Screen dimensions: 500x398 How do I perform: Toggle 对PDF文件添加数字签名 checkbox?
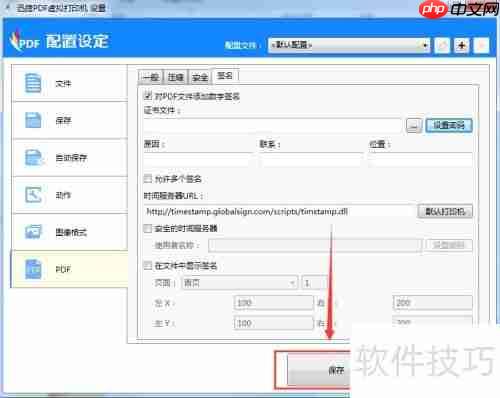(x=147, y=96)
